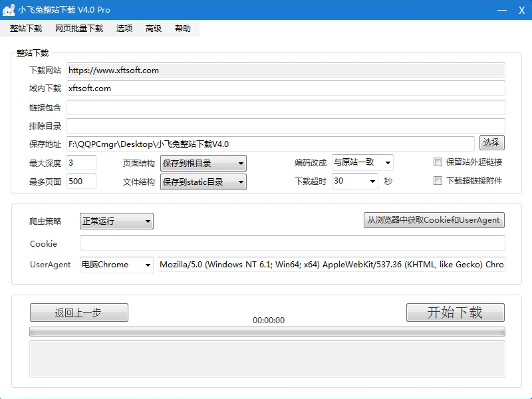The width and height of the screenshot is (532, 399).
Task: Click 从浏览器中获取Cookie和UserAgent button
Action: point(434,220)
